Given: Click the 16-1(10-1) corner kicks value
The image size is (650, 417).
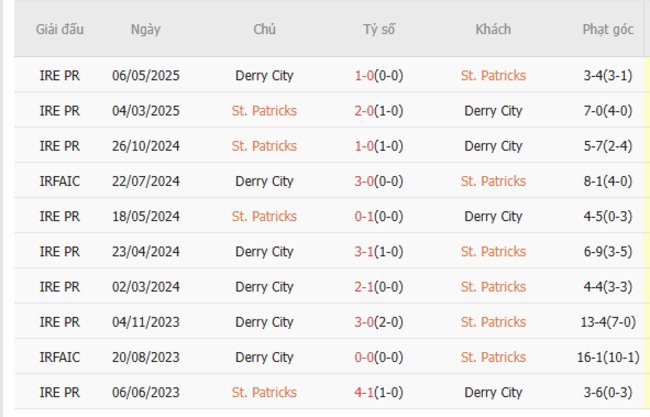Looking at the screenshot, I should pyautogui.click(x=608, y=357).
